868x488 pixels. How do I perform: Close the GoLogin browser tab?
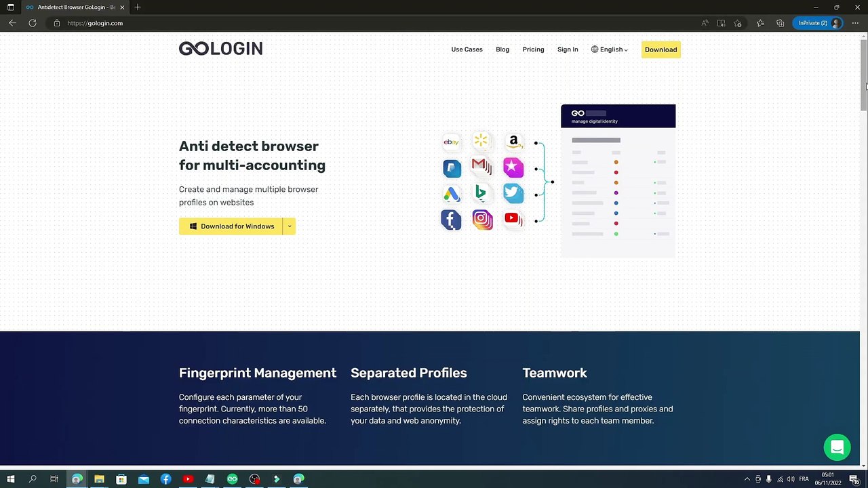pos(122,7)
